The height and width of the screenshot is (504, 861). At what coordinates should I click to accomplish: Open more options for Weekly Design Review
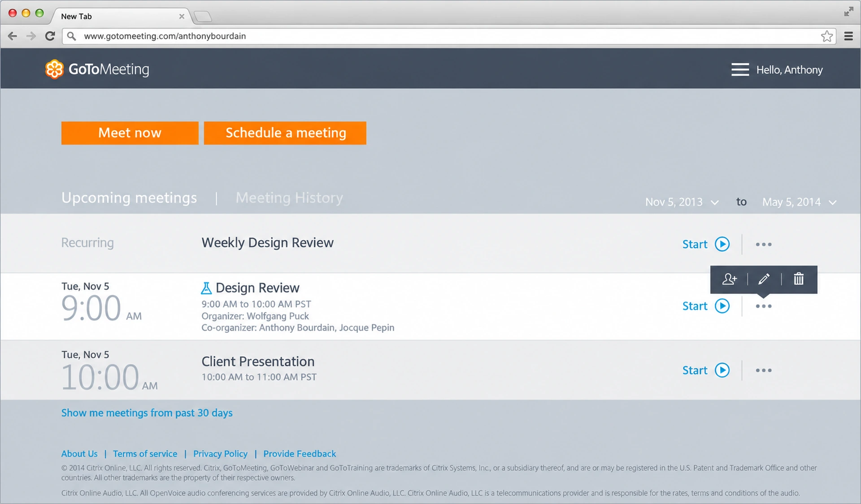pyautogui.click(x=763, y=244)
